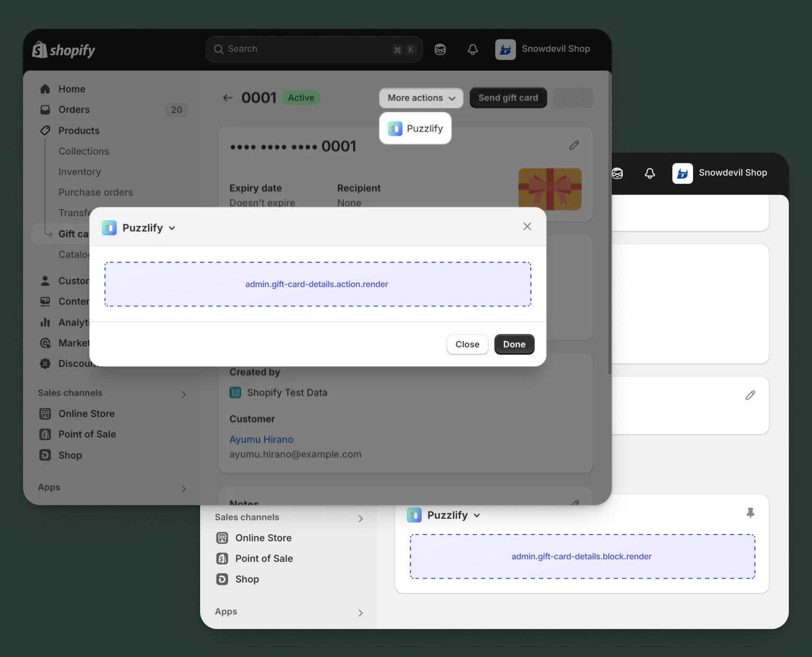Select Puzzlify from More actions menu
Viewport: 812px width, 657px height.
415,129
